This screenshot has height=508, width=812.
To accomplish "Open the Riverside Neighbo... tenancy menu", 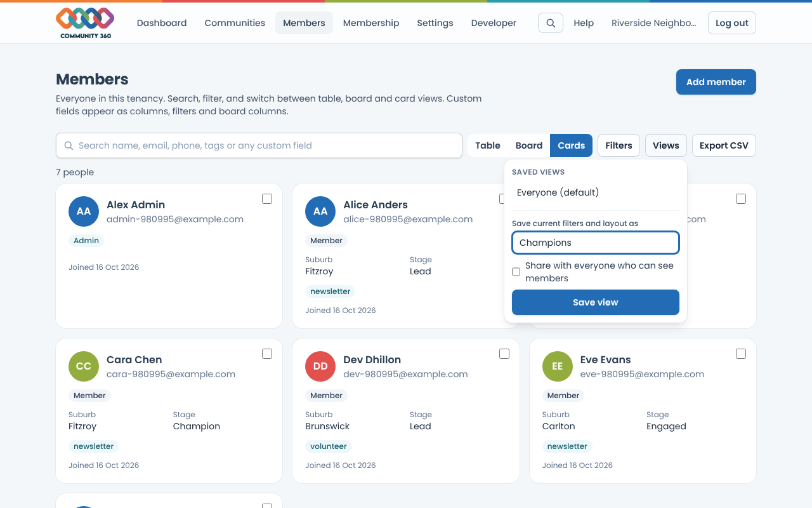I will pyautogui.click(x=653, y=23).
